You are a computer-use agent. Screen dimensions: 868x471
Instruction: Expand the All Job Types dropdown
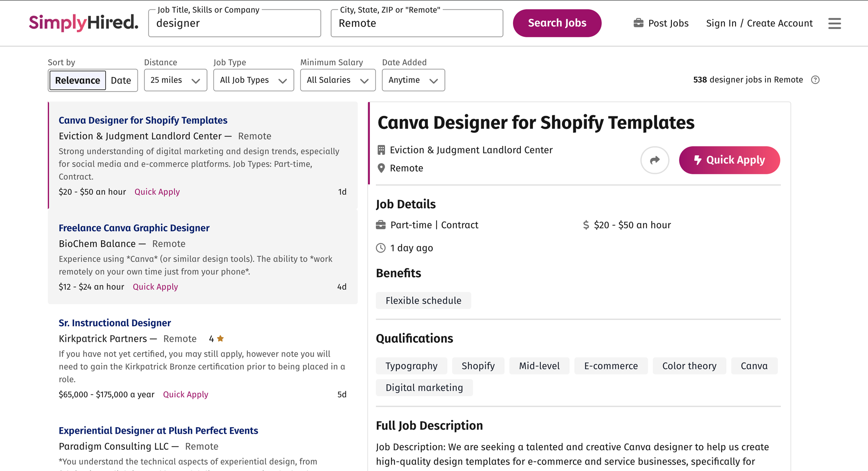point(253,80)
